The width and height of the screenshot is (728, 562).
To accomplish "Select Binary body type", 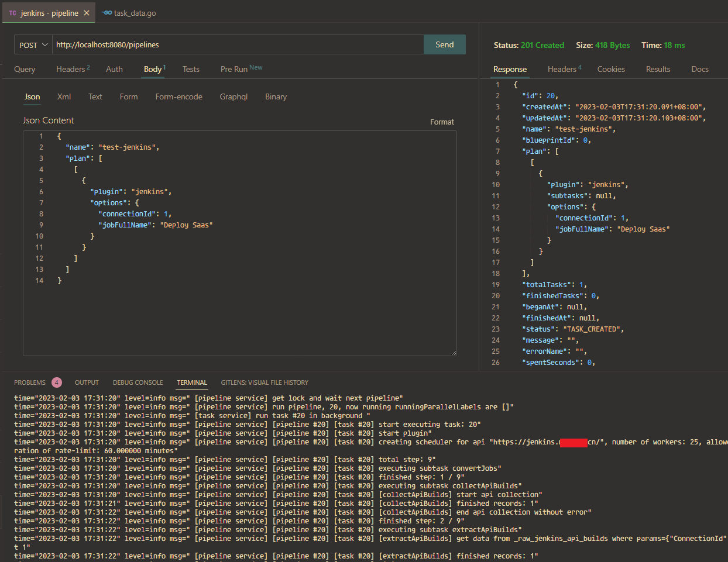I will point(276,97).
